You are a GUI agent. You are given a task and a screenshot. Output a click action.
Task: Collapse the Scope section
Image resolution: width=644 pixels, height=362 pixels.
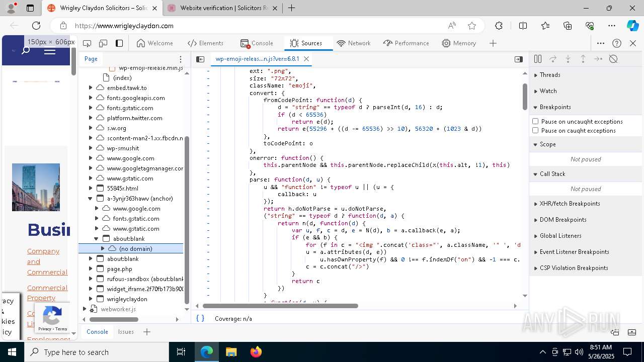pos(586,144)
